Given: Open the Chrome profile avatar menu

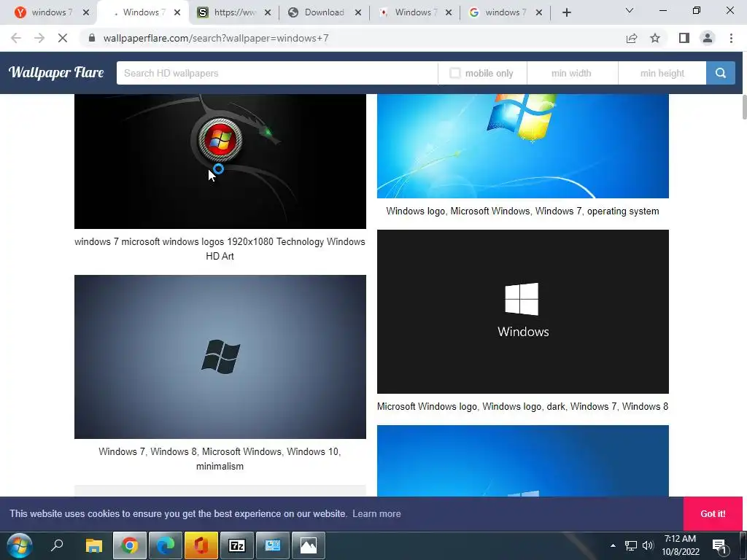Looking at the screenshot, I should point(708,38).
